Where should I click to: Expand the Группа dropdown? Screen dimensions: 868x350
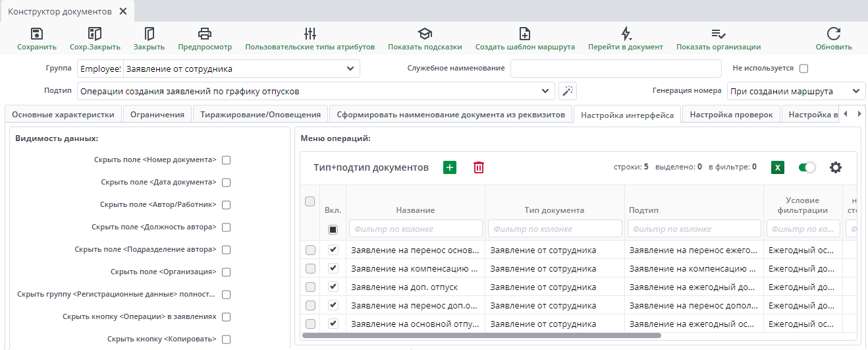[x=349, y=69]
